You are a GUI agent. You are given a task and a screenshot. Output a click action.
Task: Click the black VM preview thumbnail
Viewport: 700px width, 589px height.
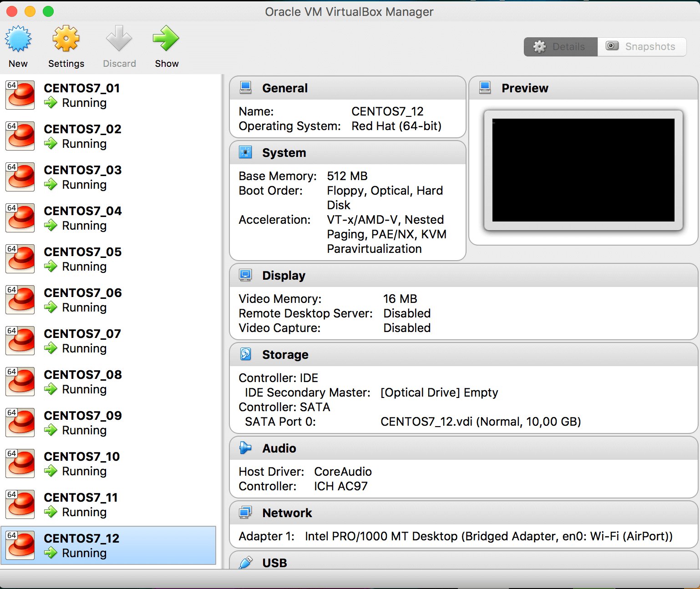[583, 170]
